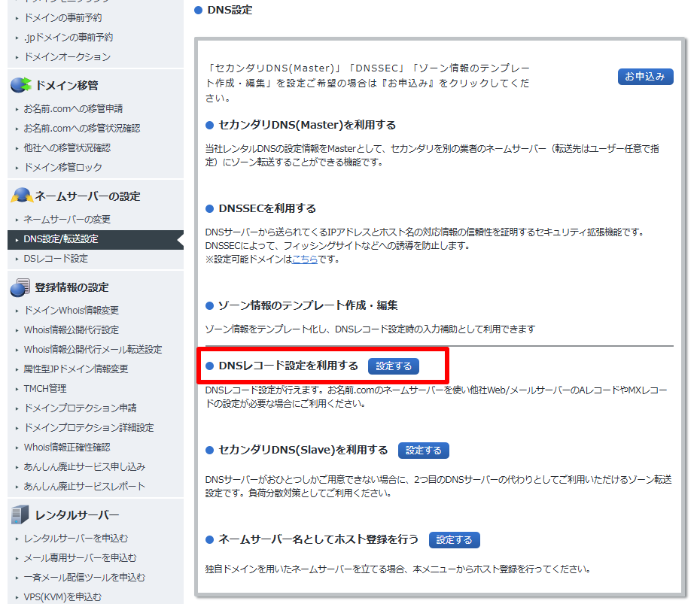Click ドメインオークション in sidebar
Image resolution: width=700 pixels, height=604 pixels.
pos(67,57)
